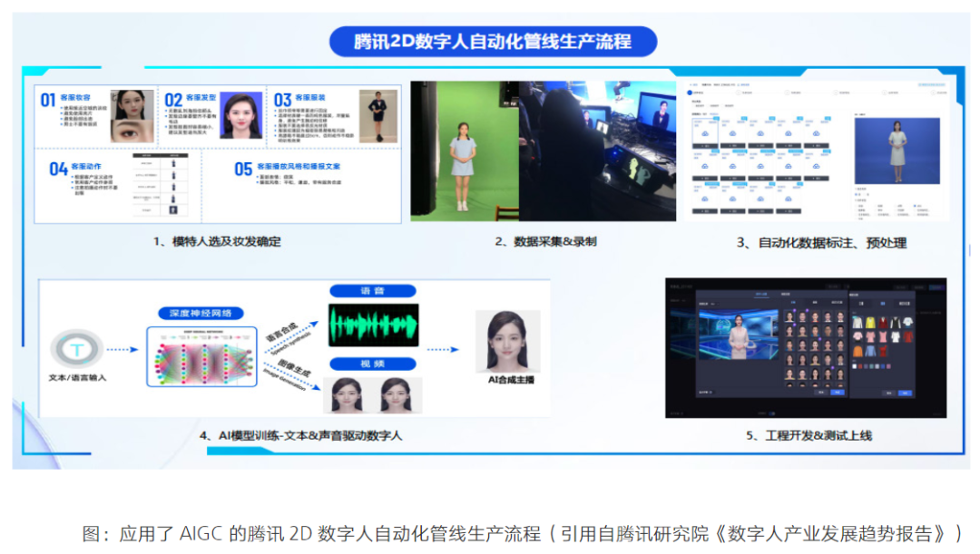Open the full-body uniform photo beside 03 客服服装
The height and width of the screenshot is (554, 980).
[x=378, y=116]
